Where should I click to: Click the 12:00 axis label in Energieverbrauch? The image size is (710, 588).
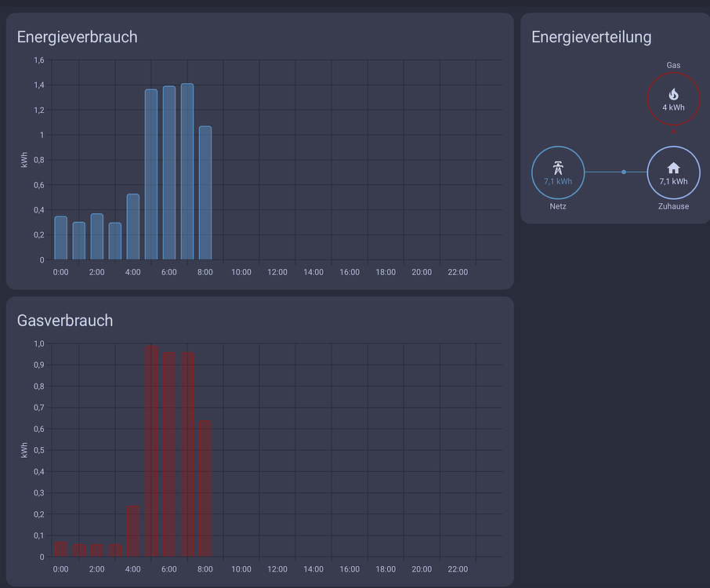277,272
